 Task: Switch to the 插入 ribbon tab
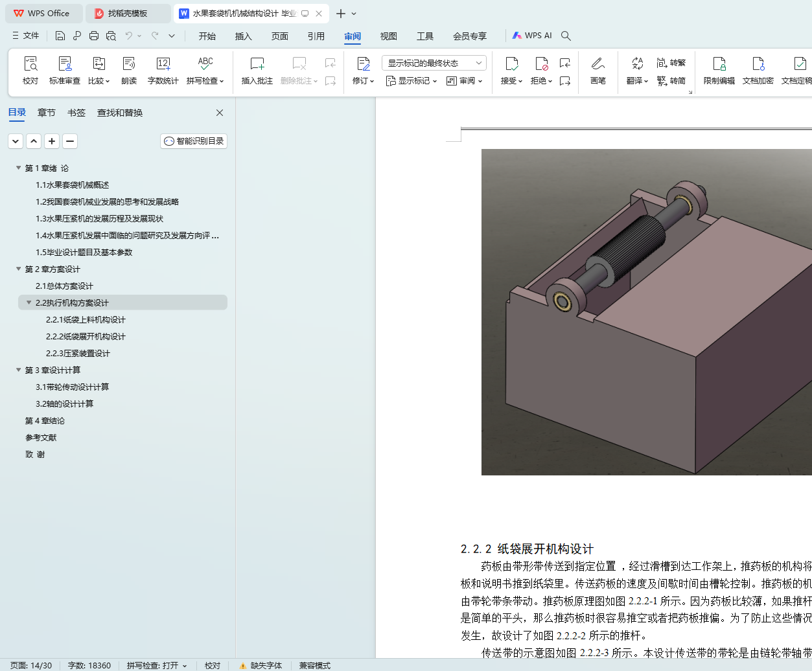coord(244,36)
